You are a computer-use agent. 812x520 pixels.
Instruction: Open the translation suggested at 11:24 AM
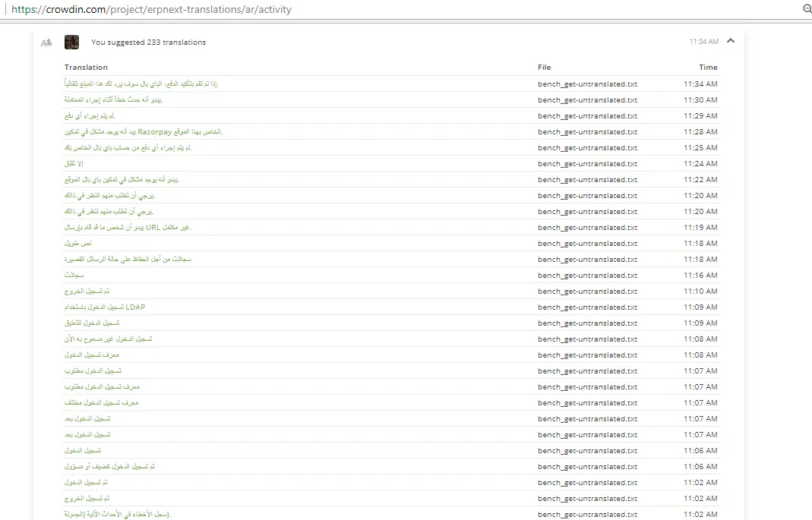[74, 164]
